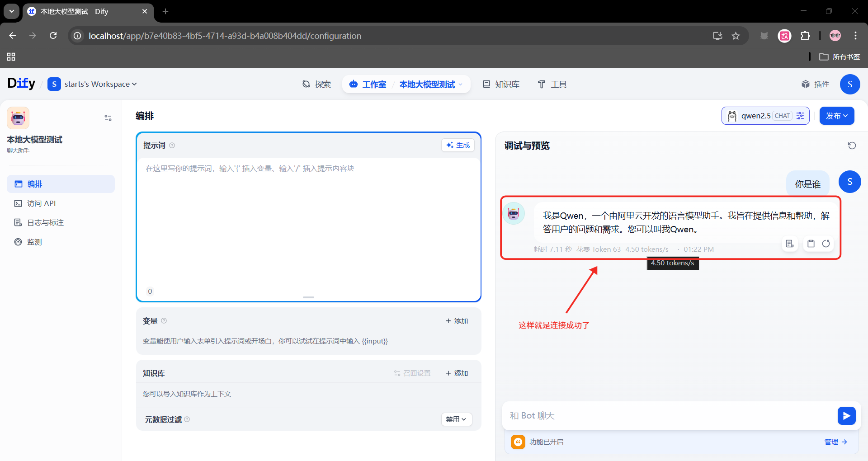
Task: Open the log icon on bot reply
Action: pyautogui.click(x=790, y=244)
